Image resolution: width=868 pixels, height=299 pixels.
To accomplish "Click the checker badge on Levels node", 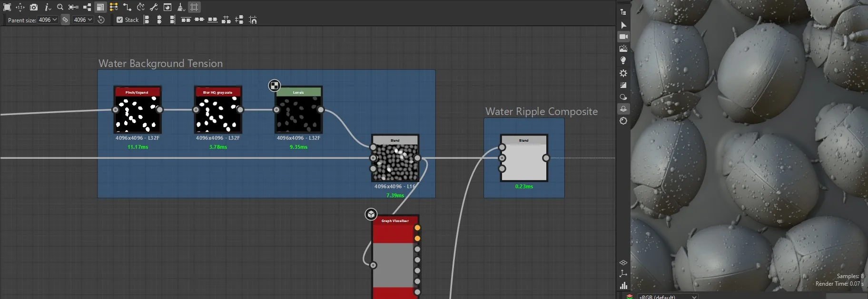I will [274, 86].
